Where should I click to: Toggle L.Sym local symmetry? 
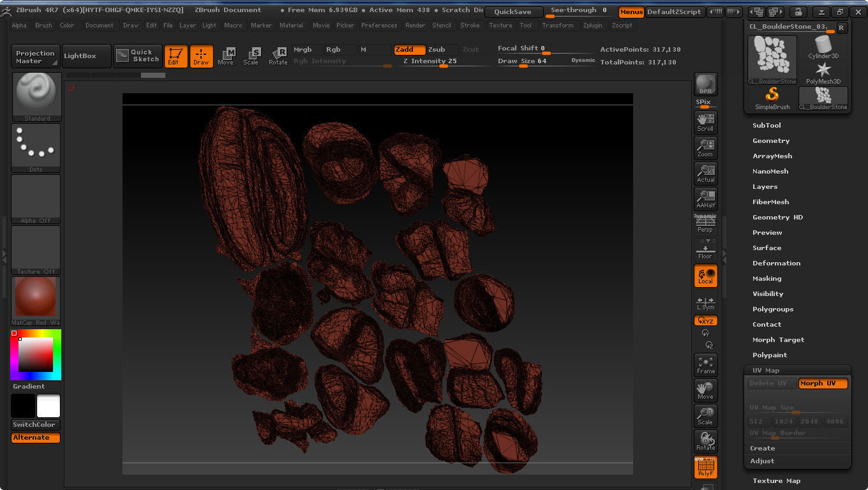click(705, 302)
